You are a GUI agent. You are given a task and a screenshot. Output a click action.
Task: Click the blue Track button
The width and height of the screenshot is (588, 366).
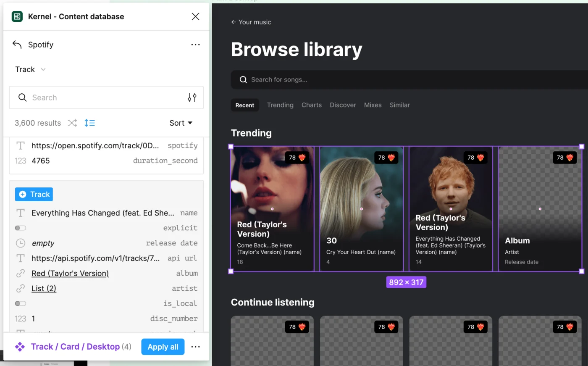click(x=34, y=194)
